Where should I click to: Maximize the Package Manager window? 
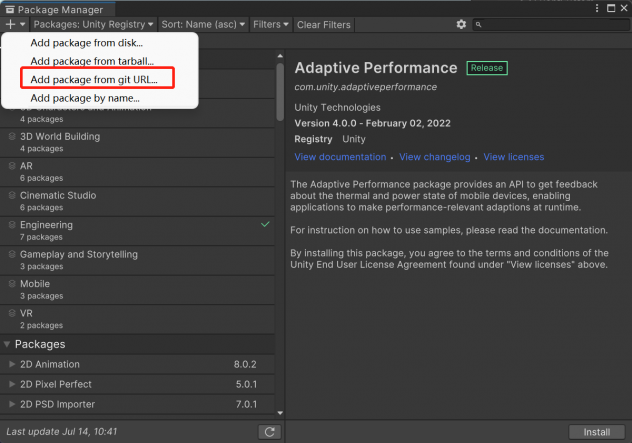[611, 8]
